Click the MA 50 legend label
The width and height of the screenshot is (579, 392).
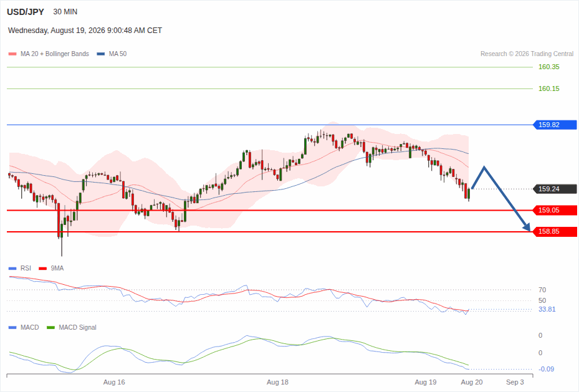click(117, 54)
